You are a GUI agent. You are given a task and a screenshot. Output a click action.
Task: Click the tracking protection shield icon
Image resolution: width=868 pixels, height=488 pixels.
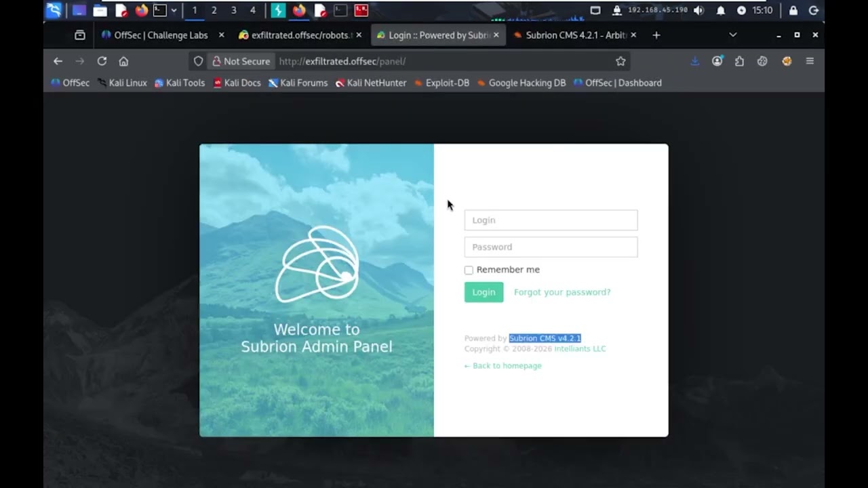pyautogui.click(x=198, y=61)
